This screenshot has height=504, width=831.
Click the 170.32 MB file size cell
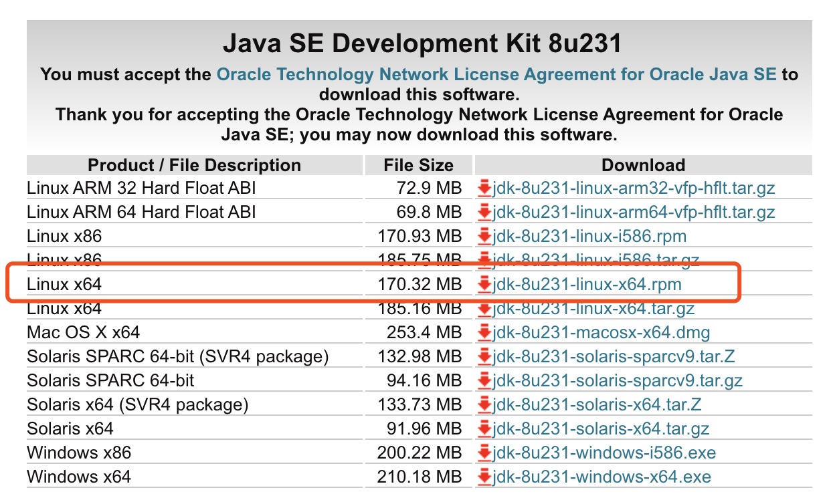419,285
